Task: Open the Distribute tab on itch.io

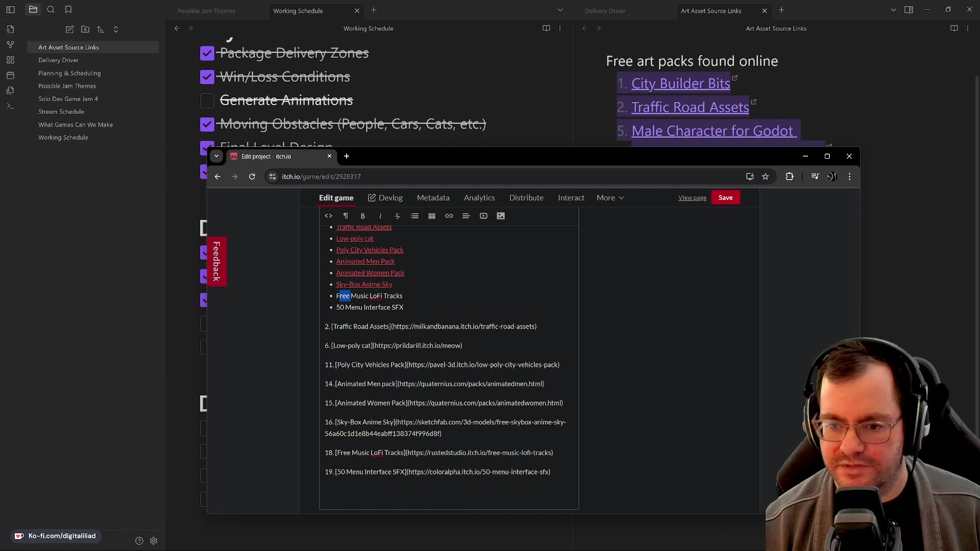Action: click(526, 198)
